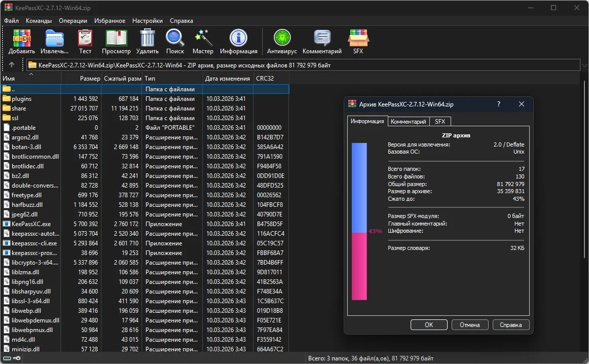Switch to the Комментарий tab in dialog
589x364 pixels.
(408, 122)
